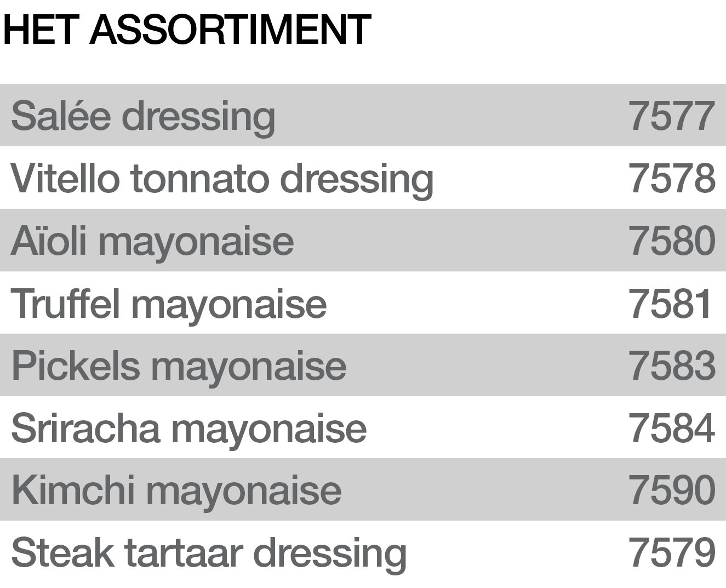Choose the Kimchi mayonaise name

click(x=176, y=490)
